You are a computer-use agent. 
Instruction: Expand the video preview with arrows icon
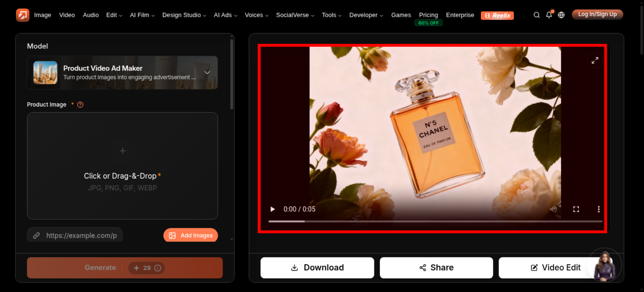[595, 60]
